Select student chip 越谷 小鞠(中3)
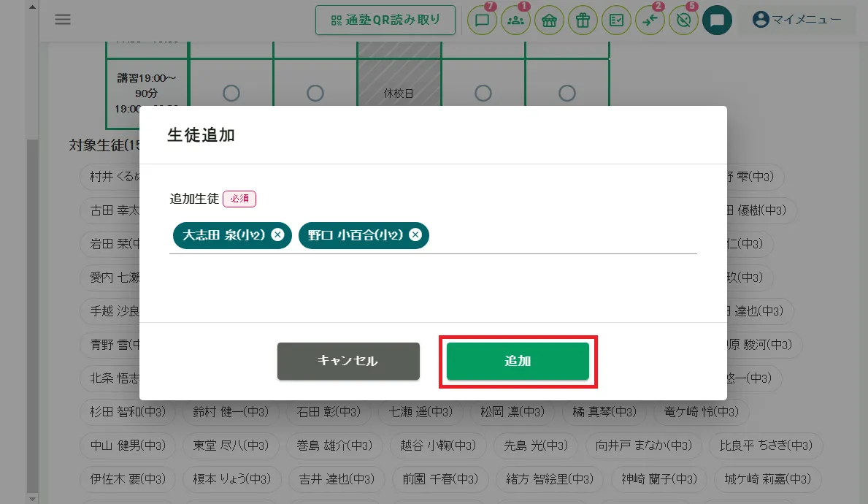This screenshot has width=868, height=504. 438,446
